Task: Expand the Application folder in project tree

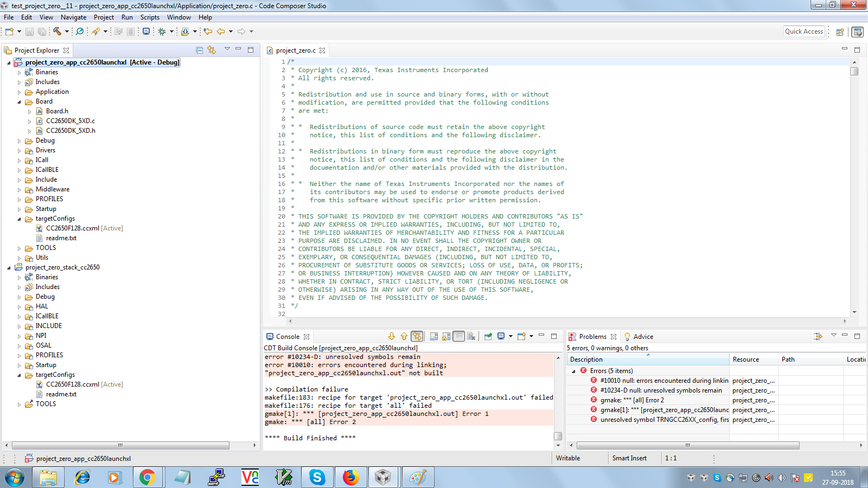Action: coord(19,92)
